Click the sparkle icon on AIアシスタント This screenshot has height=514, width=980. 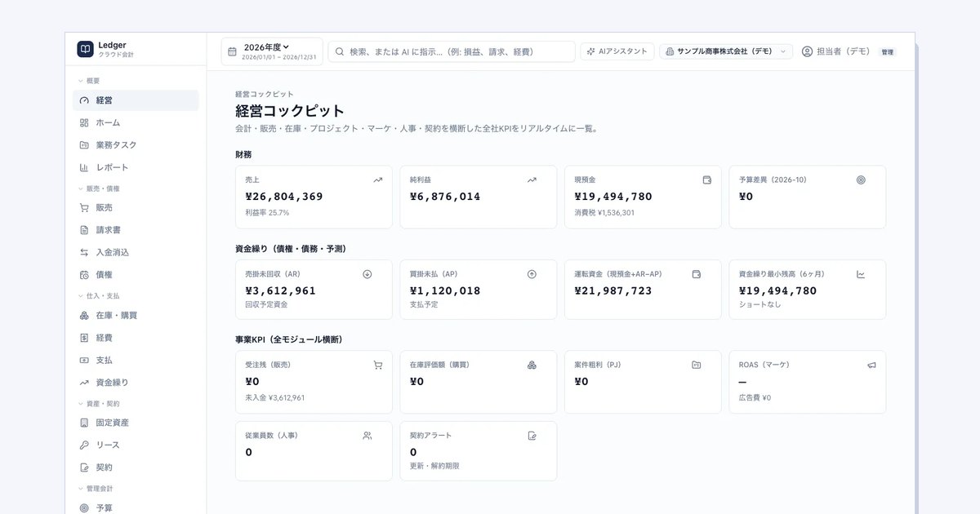coord(590,51)
